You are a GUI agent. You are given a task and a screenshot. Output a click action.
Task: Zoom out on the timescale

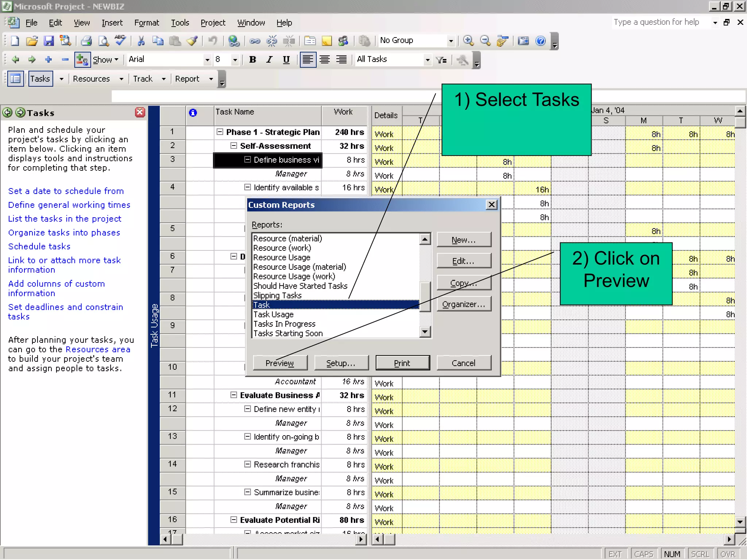tap(485, 41)
